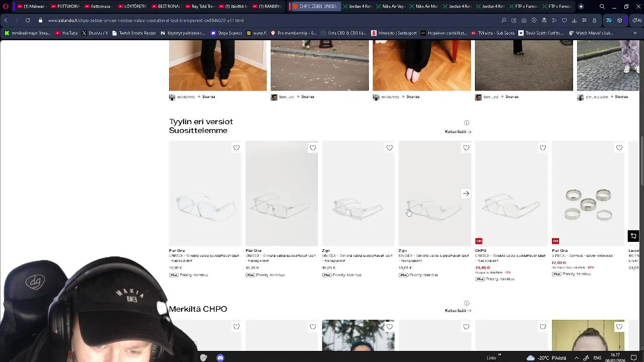Go back with the browser back arrow

(x=6, y=20)
